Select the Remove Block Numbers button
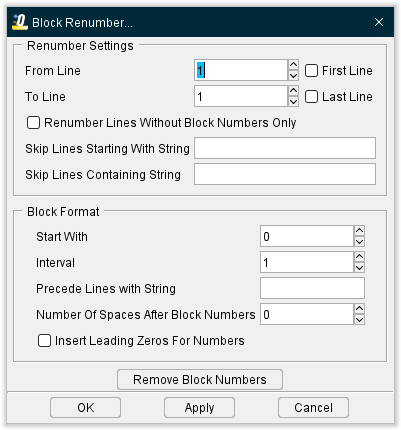This screenshot has width=401, height=430. [x=200, y=379]
